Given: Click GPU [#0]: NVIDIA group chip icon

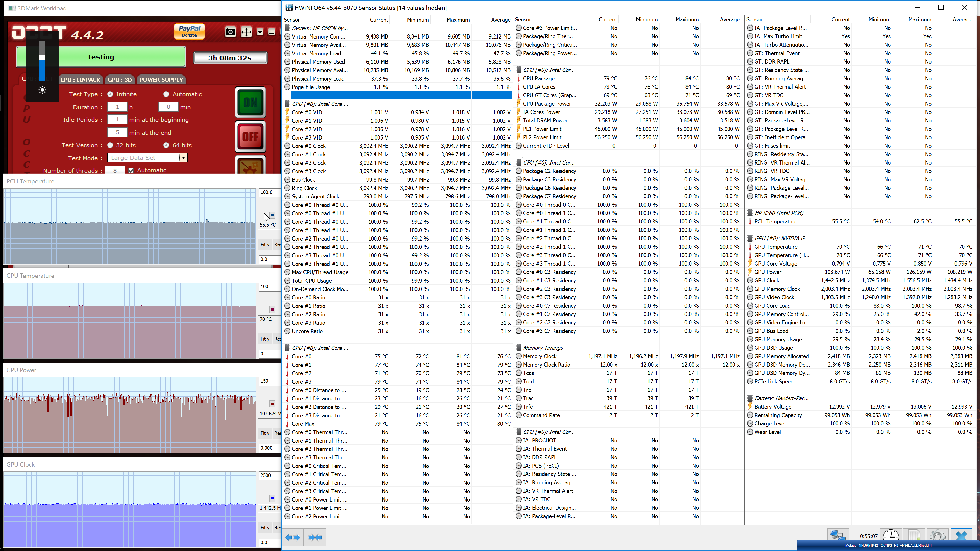Looking at the screenshot, I should 750,239.
